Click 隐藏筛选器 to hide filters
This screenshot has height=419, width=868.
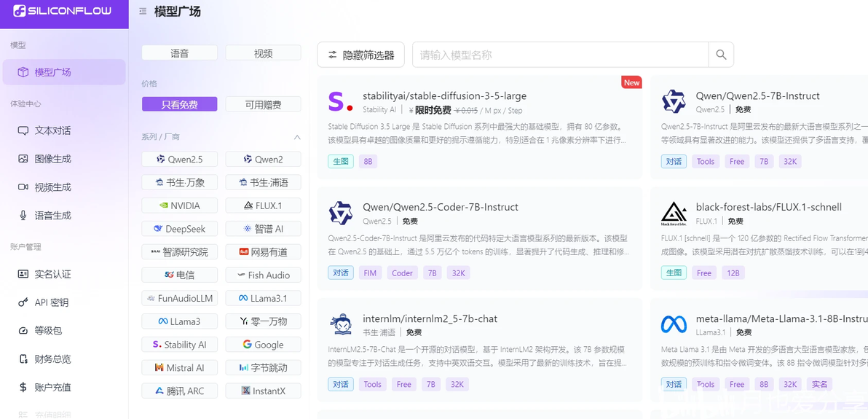click(361, 55)
